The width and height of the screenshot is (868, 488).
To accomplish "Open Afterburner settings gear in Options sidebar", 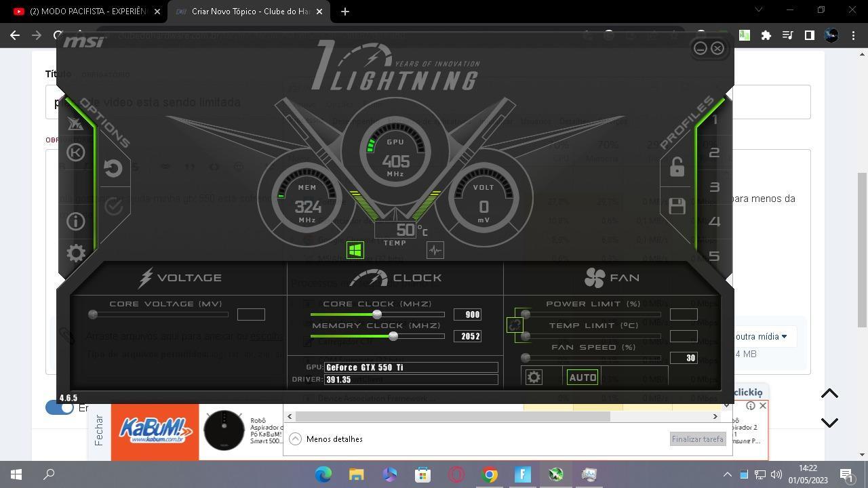I will [x=76, y=253].
